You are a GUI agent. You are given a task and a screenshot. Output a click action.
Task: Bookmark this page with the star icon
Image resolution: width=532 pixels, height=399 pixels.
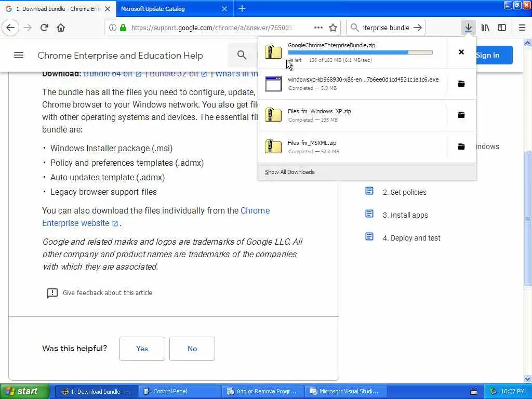coord(333,28)
